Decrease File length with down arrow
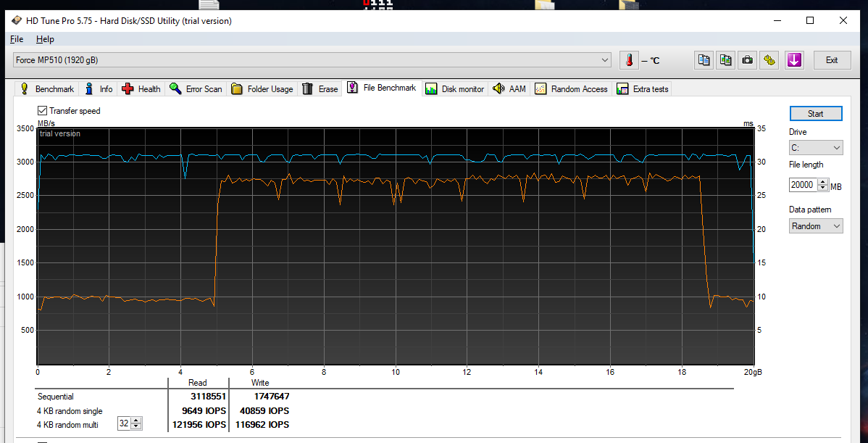 (824, 189)
